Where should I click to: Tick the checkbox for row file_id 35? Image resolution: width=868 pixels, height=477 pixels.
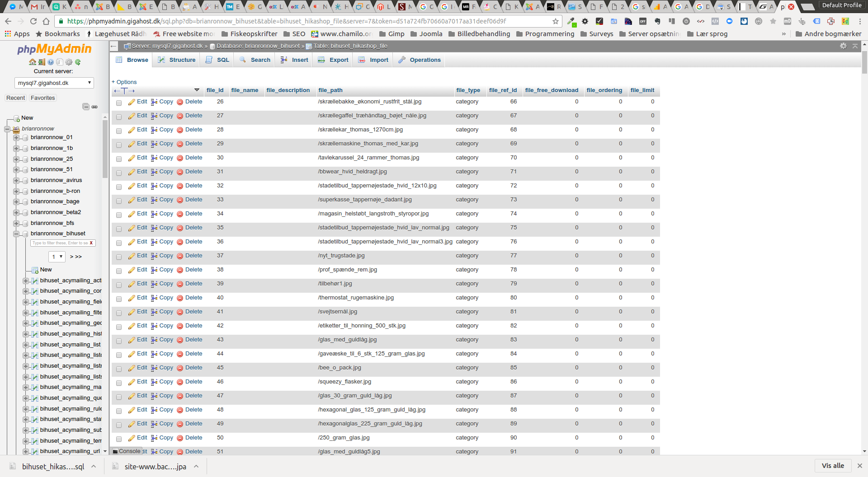[119, 229]
